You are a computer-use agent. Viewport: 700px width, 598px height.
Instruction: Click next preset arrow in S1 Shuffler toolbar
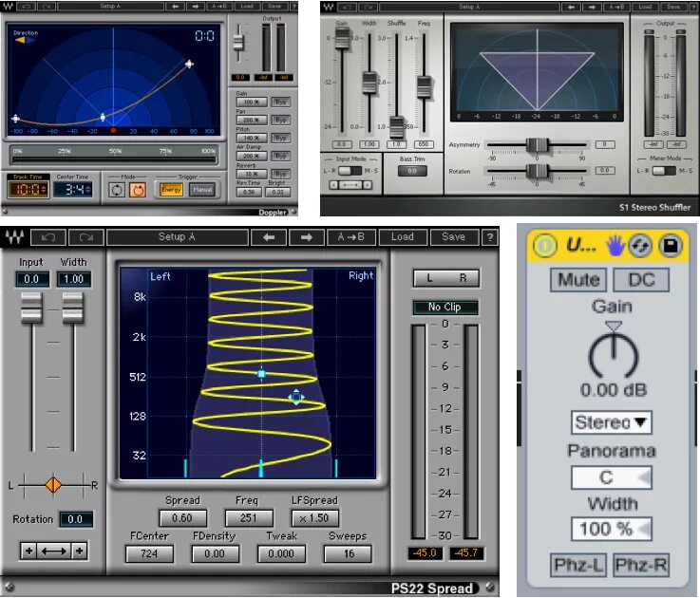pos(592,7)
